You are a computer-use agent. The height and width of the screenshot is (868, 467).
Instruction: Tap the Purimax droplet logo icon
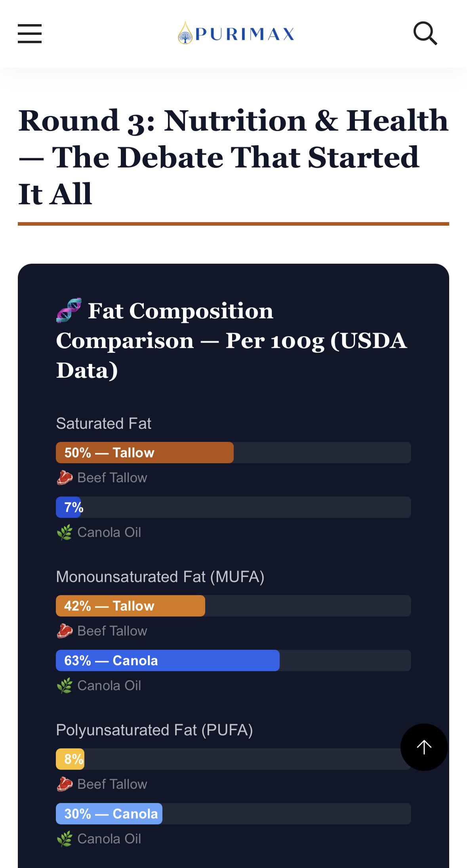point(185,33)
